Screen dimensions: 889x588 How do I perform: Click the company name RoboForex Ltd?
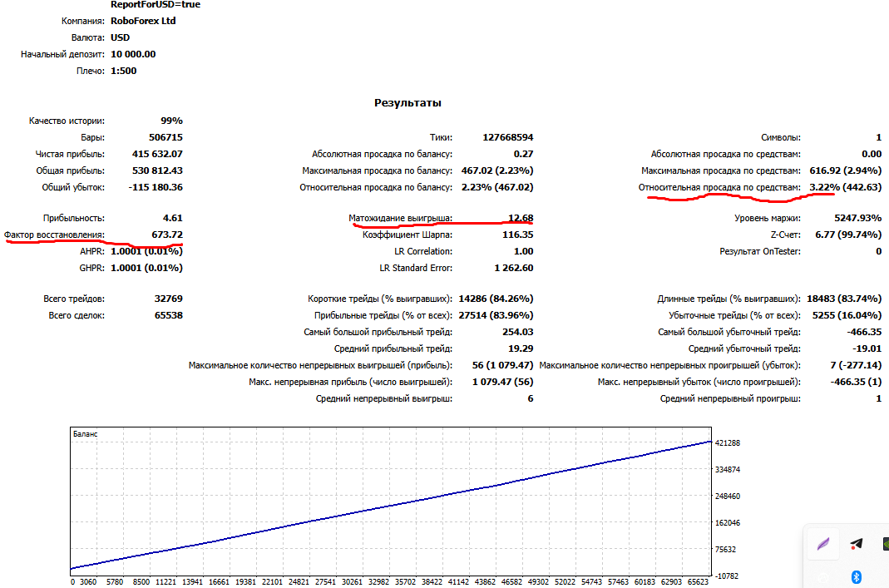[143, 21]
